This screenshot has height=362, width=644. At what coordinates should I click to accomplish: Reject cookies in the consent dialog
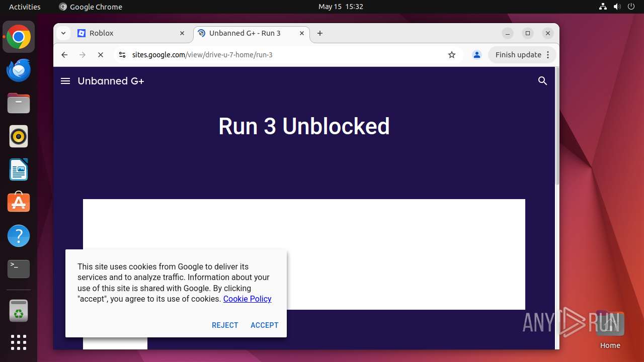(x=225, y=325)
